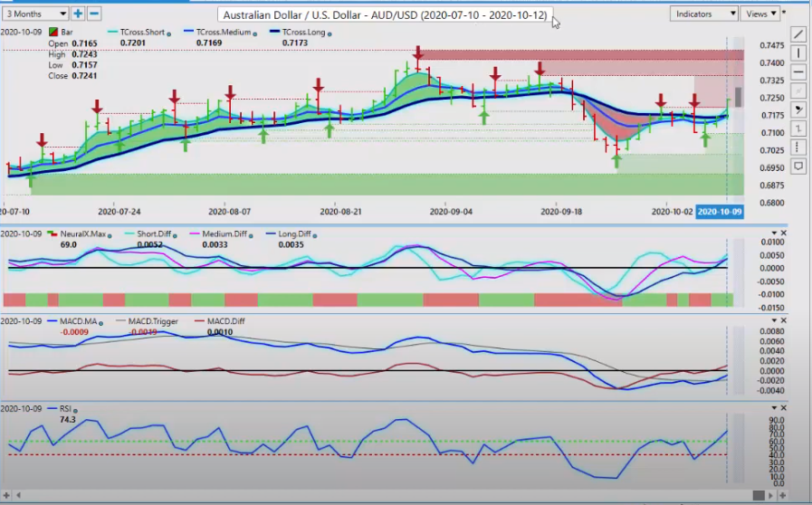Select the dotted vertical line tool
This screenshot has width=812, height=505.
(x=798, y=148)
